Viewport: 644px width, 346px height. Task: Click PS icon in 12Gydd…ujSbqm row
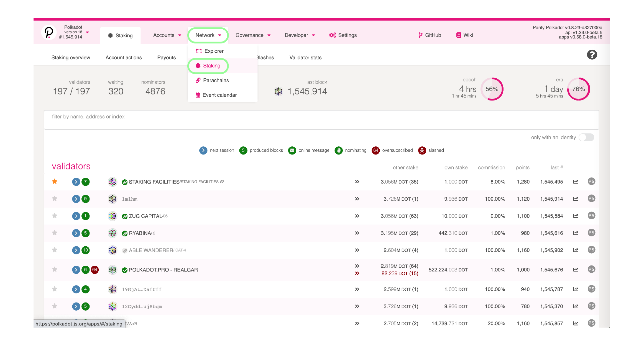coord(591,306)
